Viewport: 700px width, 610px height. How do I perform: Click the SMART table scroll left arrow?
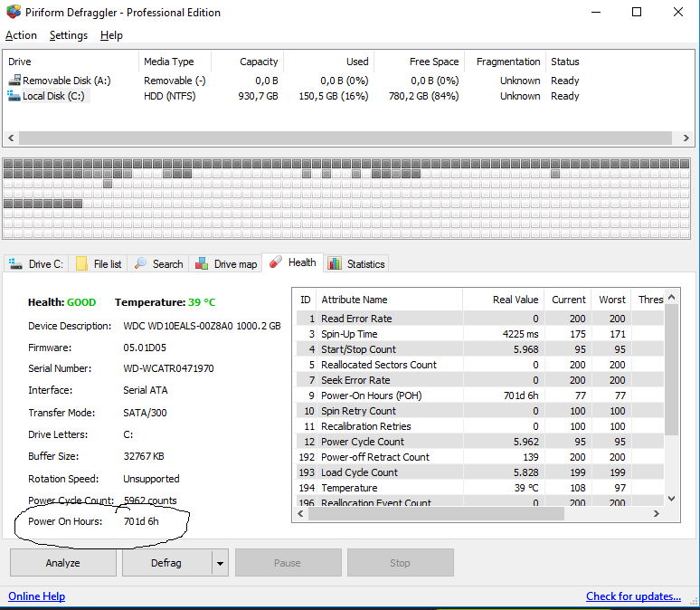pos(300,514)
